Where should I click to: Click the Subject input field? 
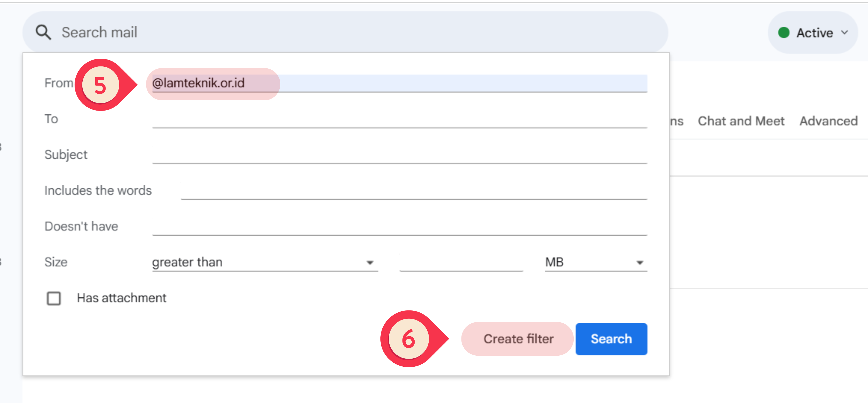400,155
